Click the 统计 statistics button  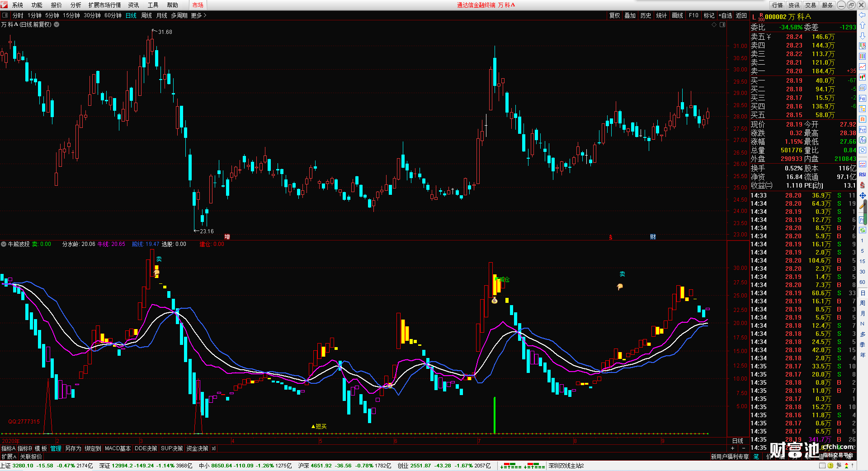(661, 15)
